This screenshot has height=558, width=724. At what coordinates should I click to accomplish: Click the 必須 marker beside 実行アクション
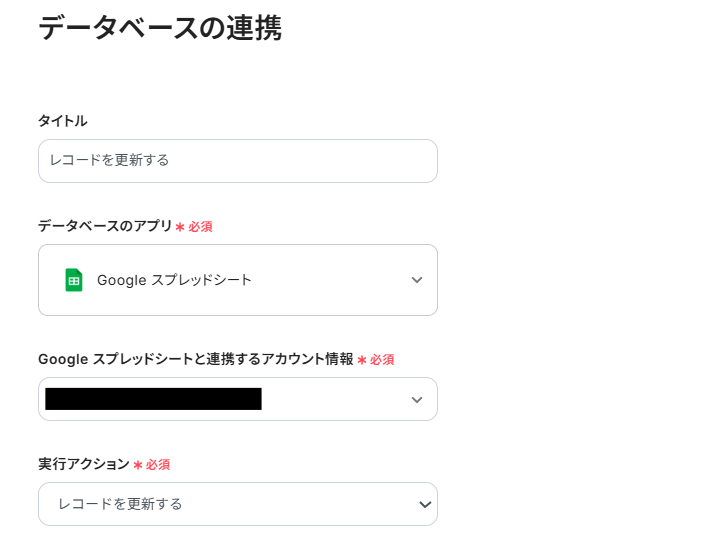coord(157,465)
